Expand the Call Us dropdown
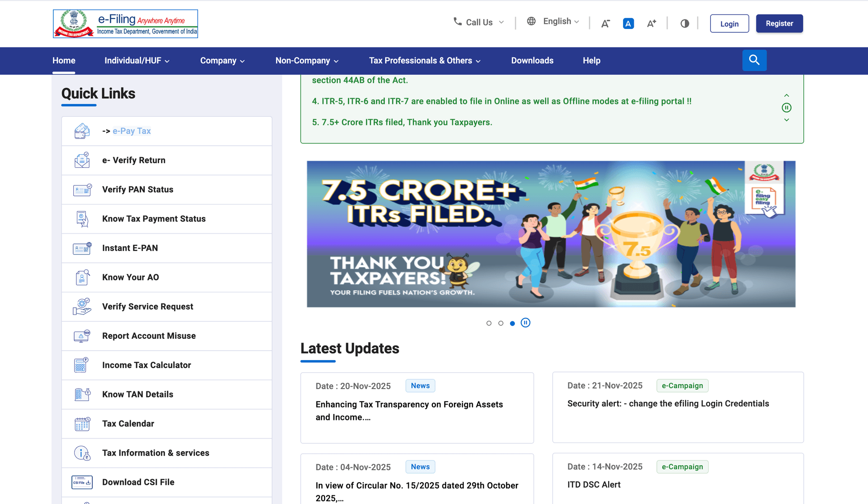This screenshot has height=504, width=868. pos(478,22)
